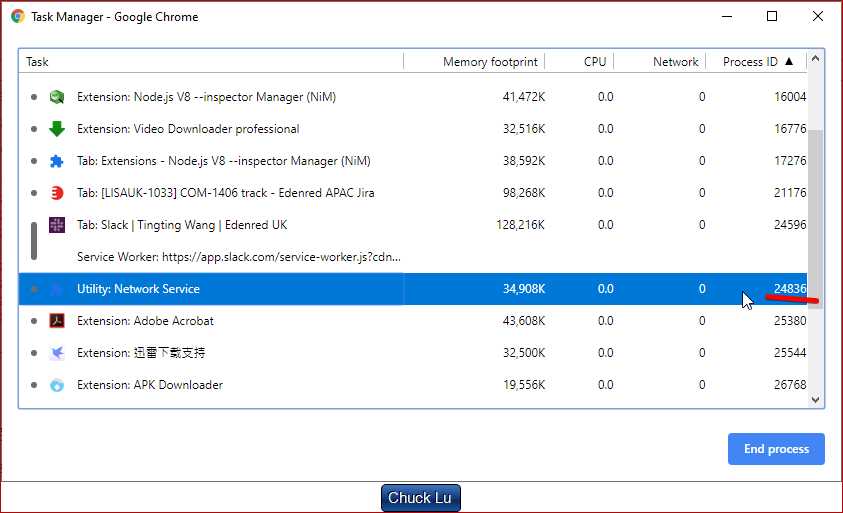Click the scrollbar up arrow

click(815, 59)
